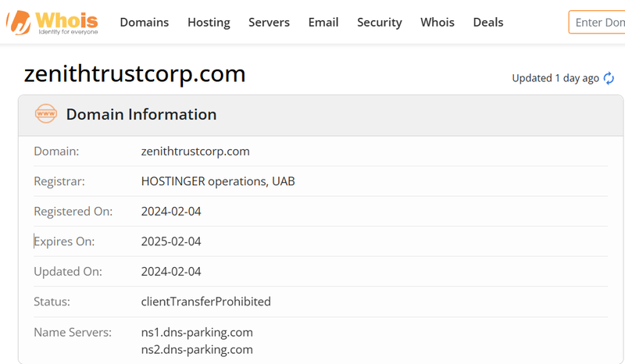The height and width of the screenshot is (364, 625).
Task: Select name server ns2.dns-parking.com
Action: [197, 350]
